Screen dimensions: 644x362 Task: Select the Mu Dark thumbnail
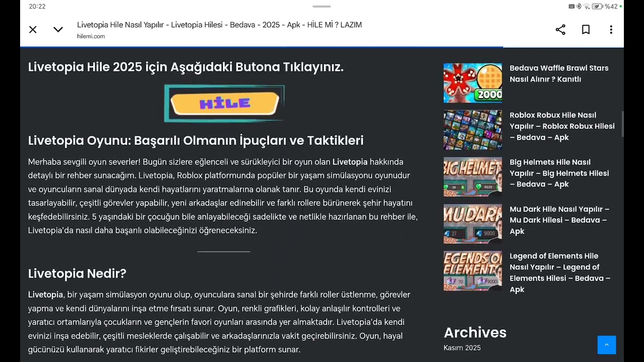pyautogui.click(x=472, y=224)
